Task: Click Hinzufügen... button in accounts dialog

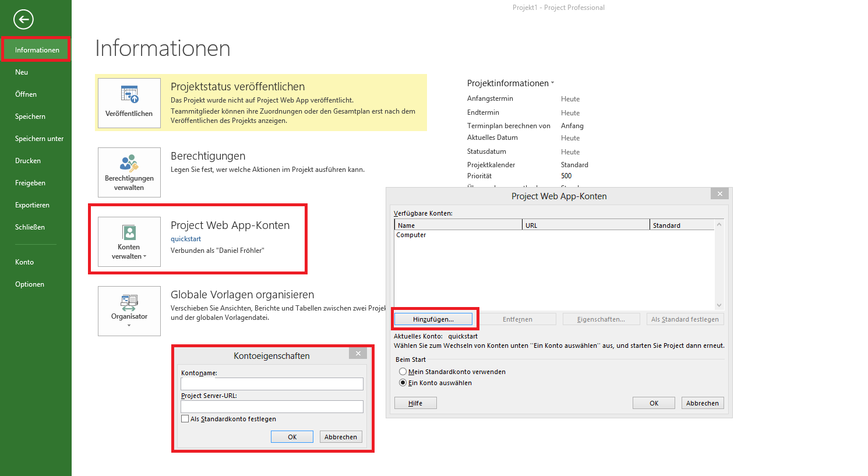Action: 433,319
